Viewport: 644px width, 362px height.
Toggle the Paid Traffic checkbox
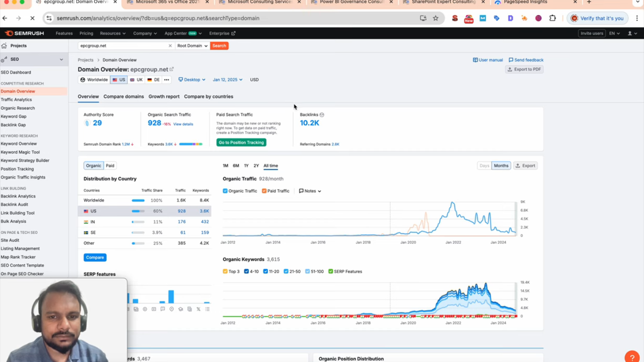point(264,191)
